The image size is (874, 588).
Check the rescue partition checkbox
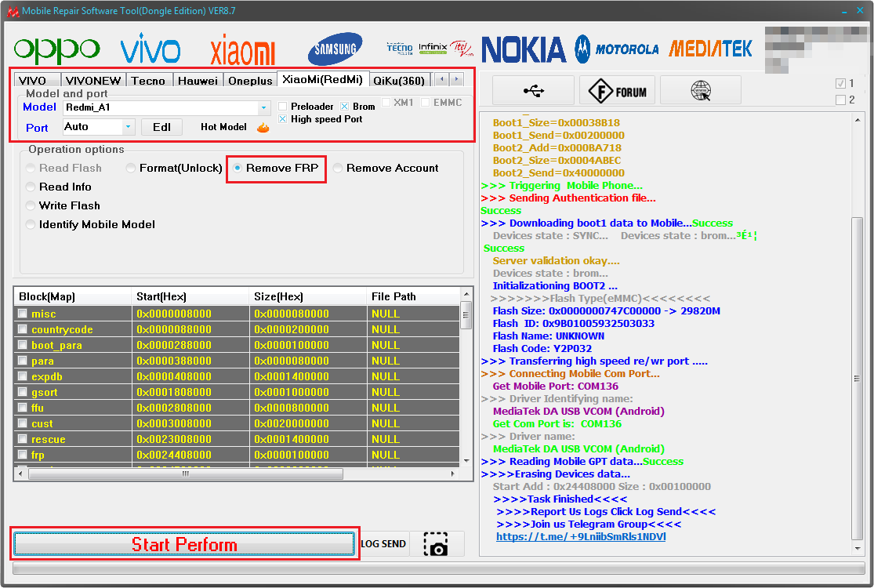pos(23,438)
